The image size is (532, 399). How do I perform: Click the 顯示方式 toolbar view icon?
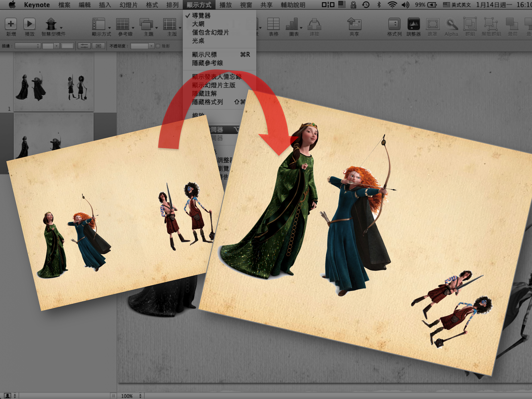point(99,24)
